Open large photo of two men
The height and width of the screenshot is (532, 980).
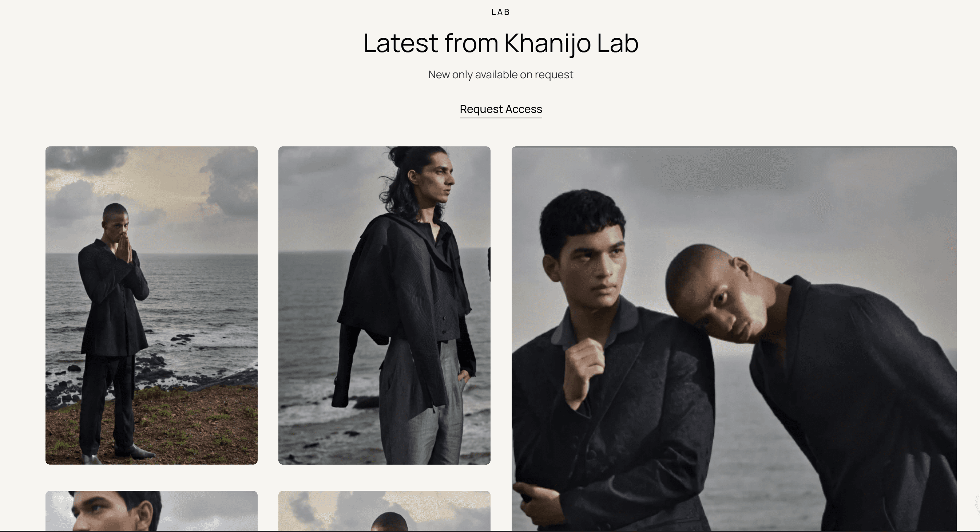[734, 339]
